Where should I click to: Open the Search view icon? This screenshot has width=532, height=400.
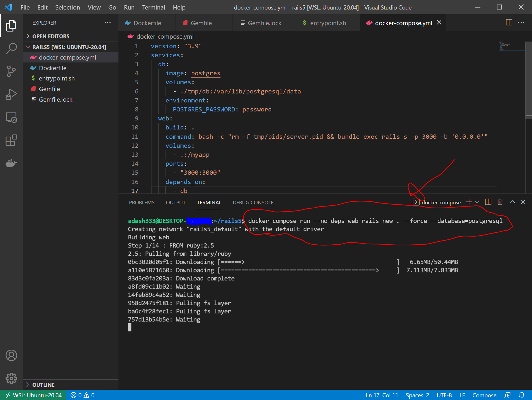pyautogui.click(x=11, y=48)
